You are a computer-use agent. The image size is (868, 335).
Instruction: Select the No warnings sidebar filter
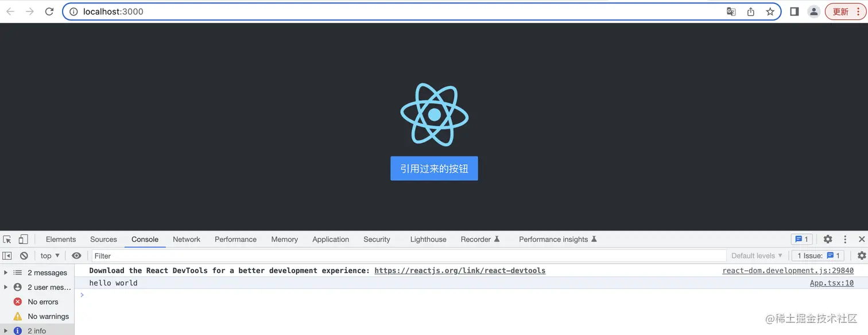pyautogui.click(x=37, y=316)
